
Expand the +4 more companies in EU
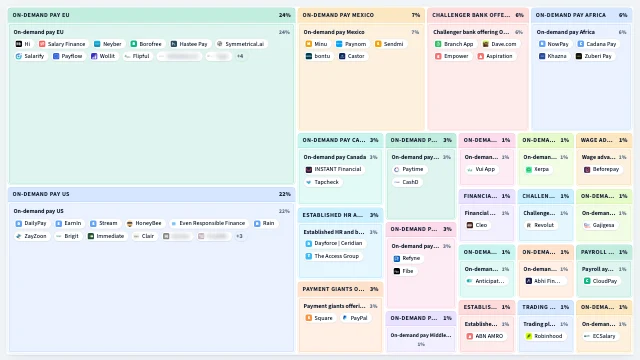240,56
